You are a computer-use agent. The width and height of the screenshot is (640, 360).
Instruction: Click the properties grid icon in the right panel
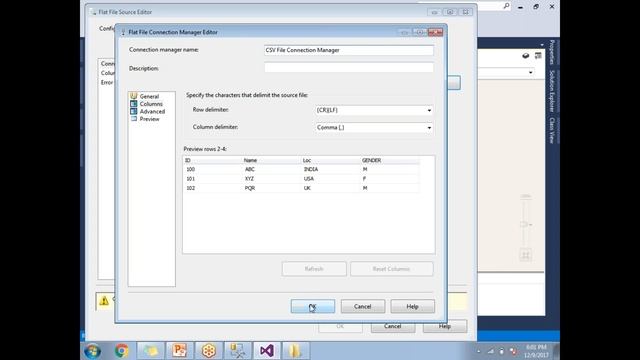[538, 56]
